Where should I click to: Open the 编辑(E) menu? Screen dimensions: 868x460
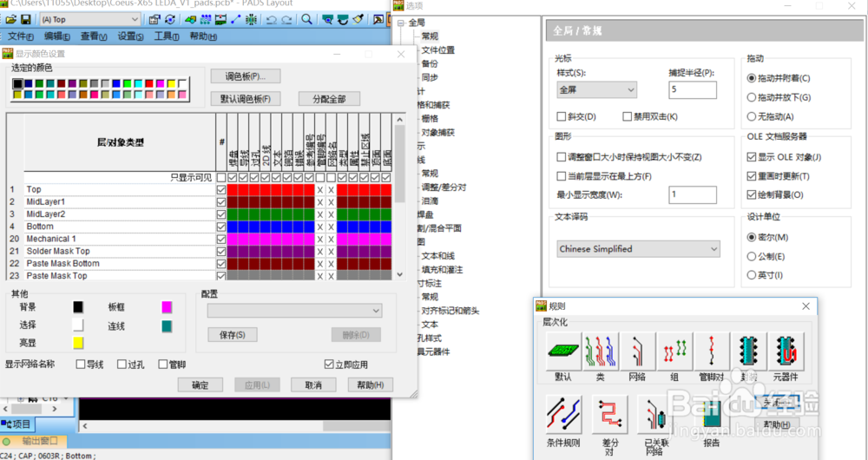(57, 36)
